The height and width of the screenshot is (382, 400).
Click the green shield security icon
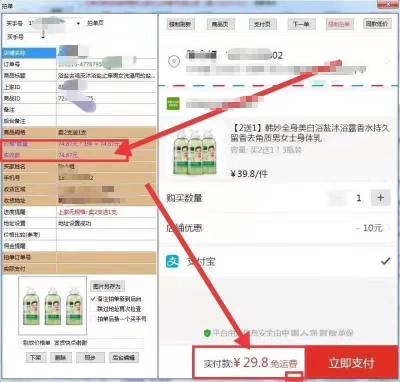pos(207,333)
